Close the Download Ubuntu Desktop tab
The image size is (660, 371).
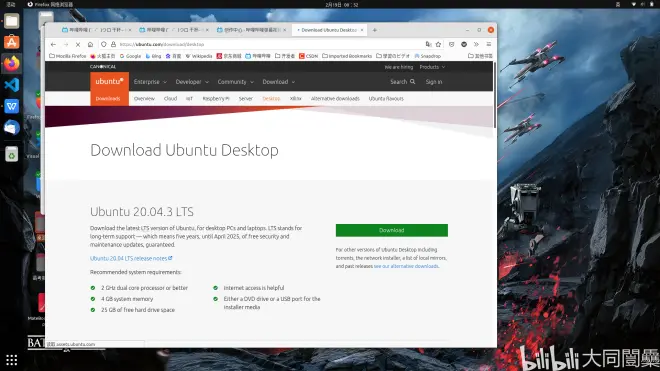(362, 30)
